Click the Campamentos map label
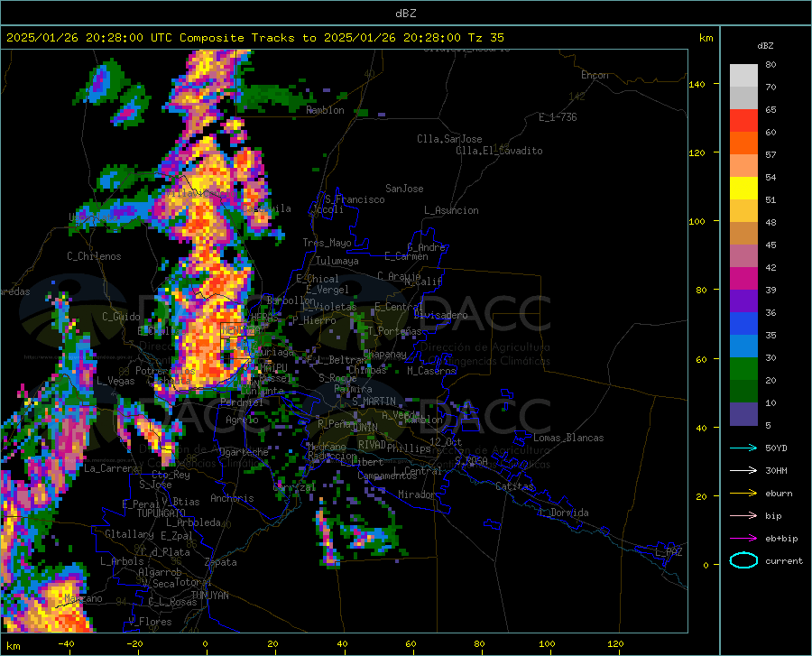The height and width of the screenshot is (656, 812). pyautogui.click(x=387, y=476)
